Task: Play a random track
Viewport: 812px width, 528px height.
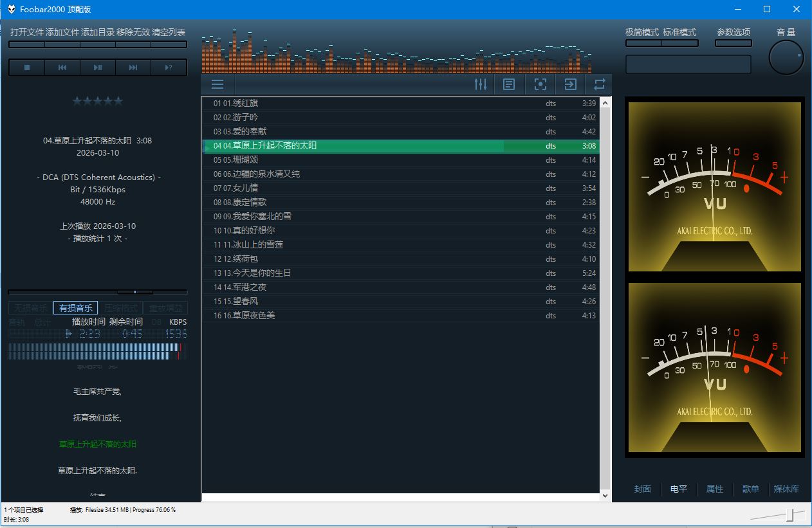Action: [x=169, y=68]
